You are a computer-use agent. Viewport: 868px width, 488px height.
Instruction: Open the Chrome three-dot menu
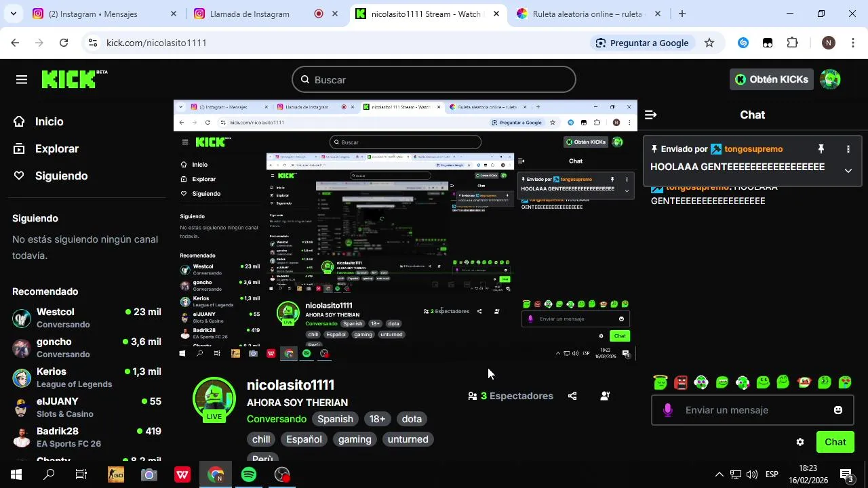852,43
